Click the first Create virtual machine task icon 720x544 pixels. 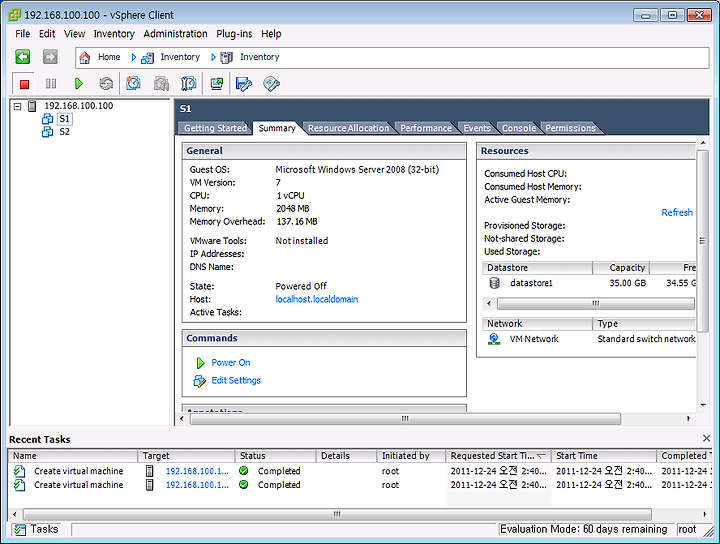(x=19, y=471)
